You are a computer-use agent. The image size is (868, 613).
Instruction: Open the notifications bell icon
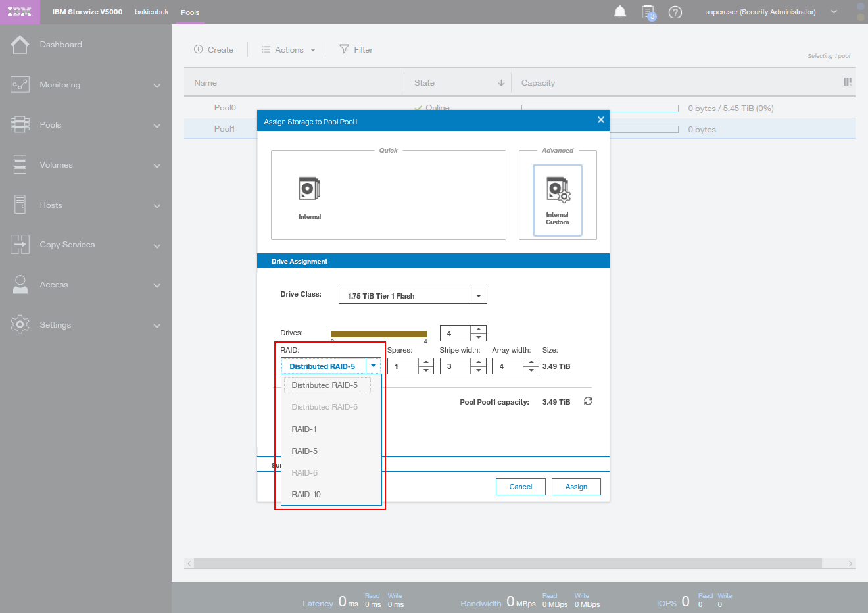(620, 12)
